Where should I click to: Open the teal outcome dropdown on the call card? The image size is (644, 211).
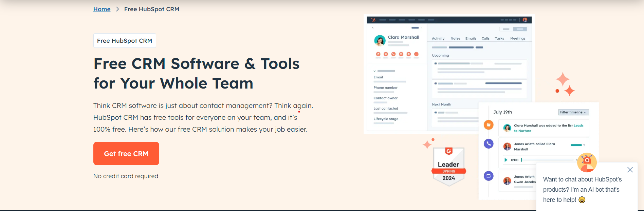coord(578,145)
